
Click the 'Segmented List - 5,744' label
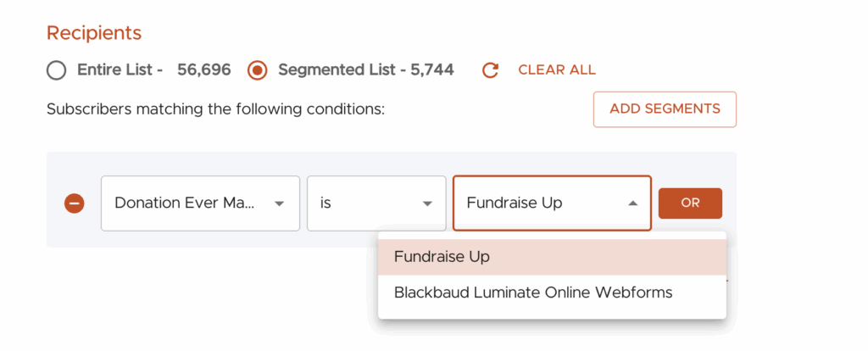pos(365,70)
